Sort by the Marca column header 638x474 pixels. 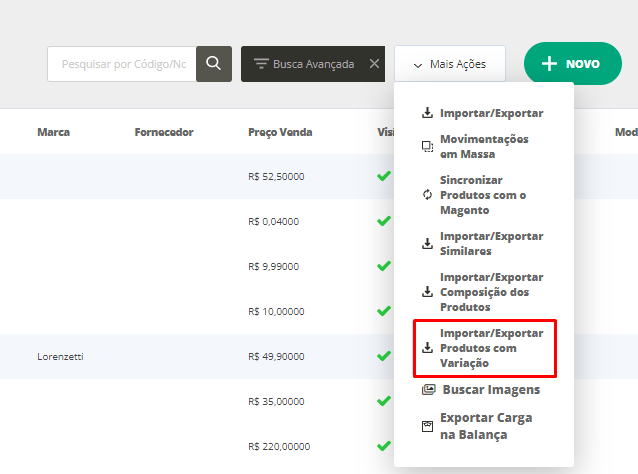pos(53,132)
